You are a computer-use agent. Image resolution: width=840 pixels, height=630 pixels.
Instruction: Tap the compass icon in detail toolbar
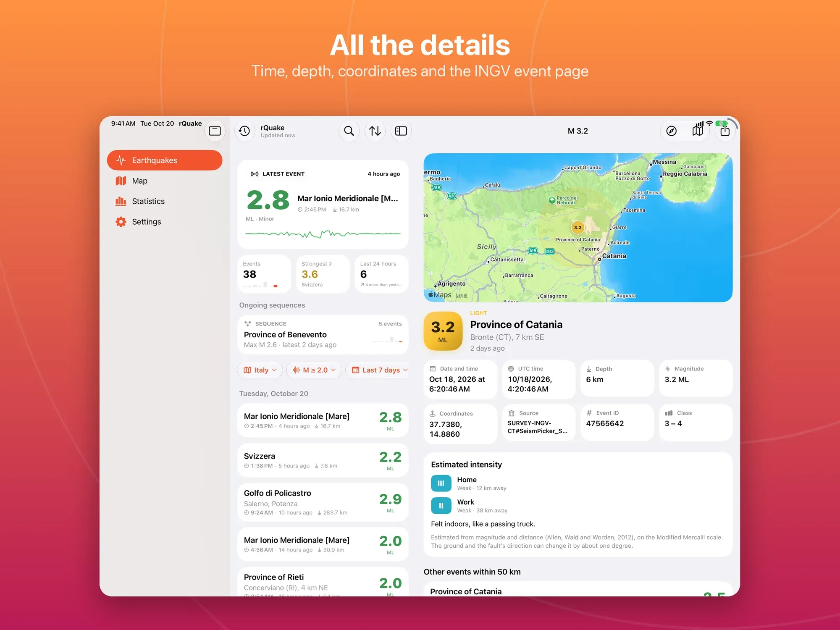tap(672, 131)
